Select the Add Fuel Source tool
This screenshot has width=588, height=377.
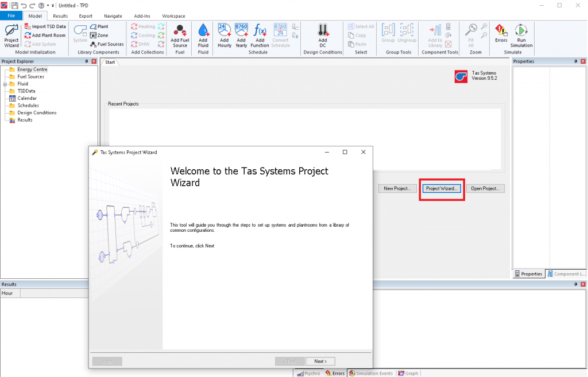pos(180,36)
